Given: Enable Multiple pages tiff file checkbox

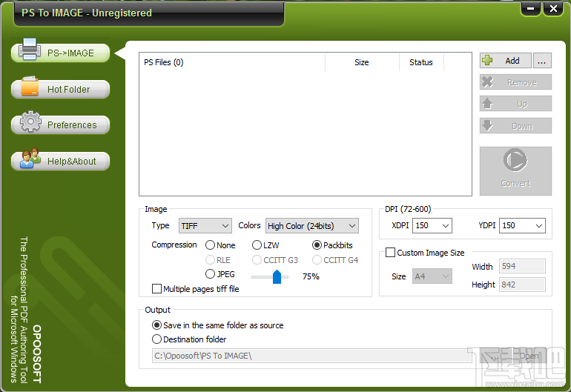Looking at the screenshot, I should (x=196, y=289).
